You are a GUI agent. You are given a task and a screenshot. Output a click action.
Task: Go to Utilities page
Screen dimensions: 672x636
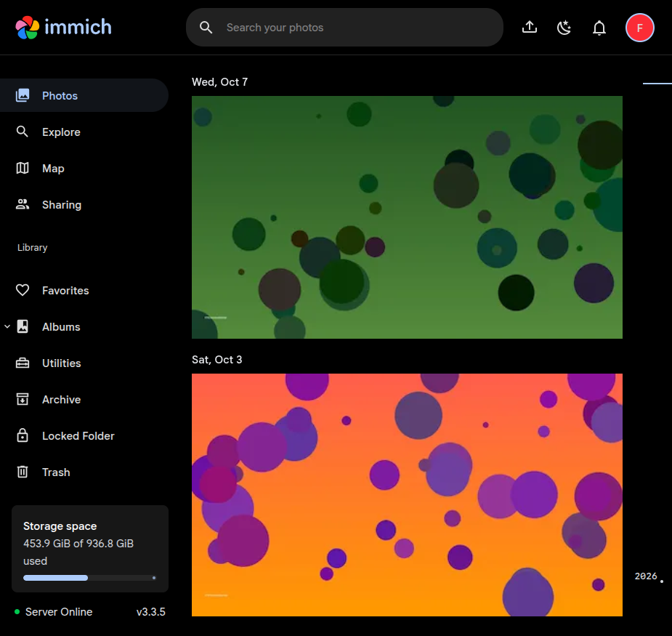coord(62,363)
